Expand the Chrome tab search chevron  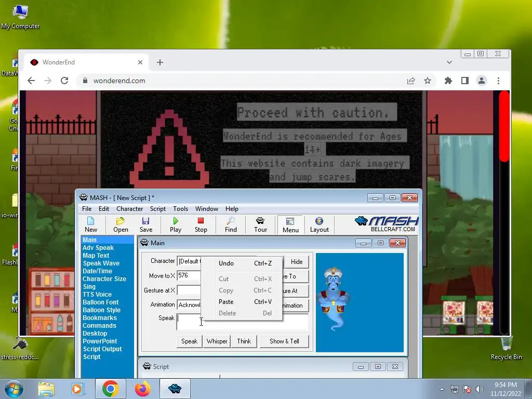pos(449,62)
